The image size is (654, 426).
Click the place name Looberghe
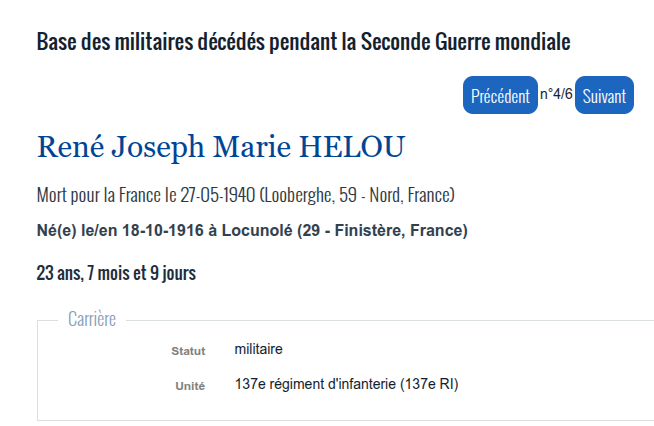(x=298, y=195)
